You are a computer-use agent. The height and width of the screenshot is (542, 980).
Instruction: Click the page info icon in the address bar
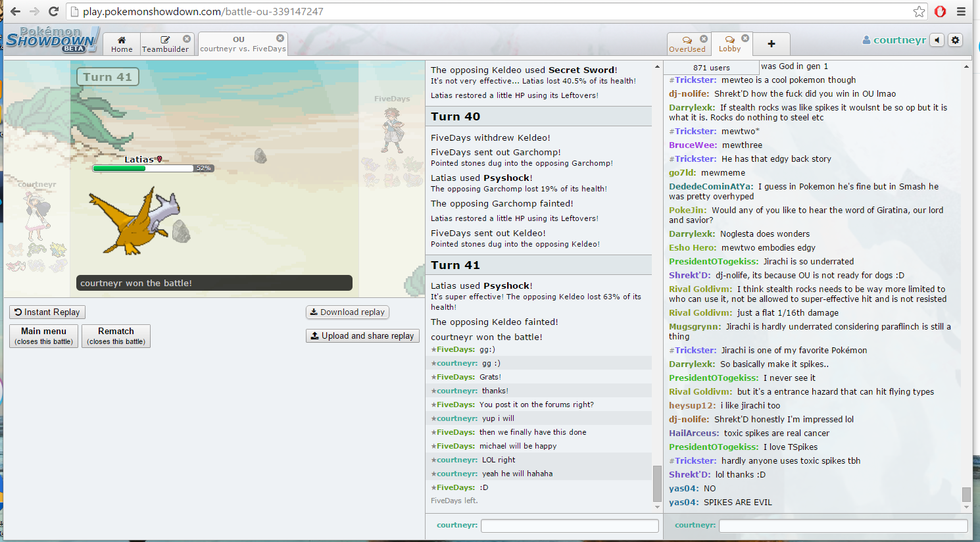coord(74,12)
